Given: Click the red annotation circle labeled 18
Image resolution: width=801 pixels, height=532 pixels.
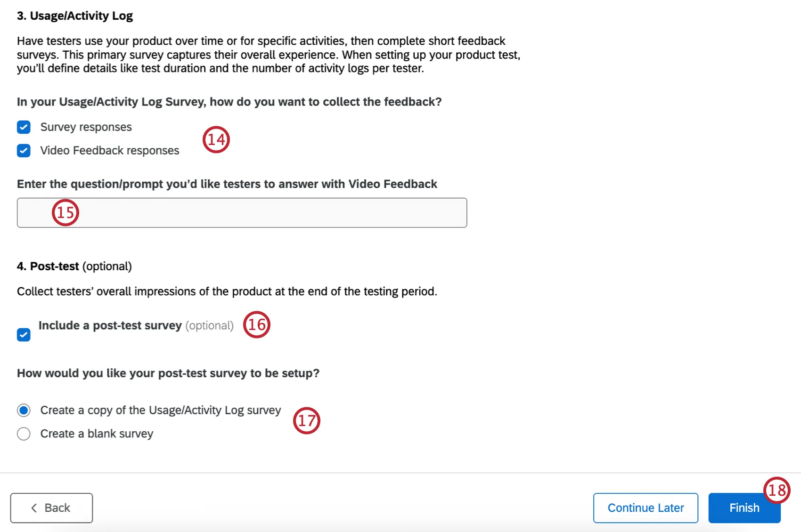Looking at the screenshot, I should (777, 491).
